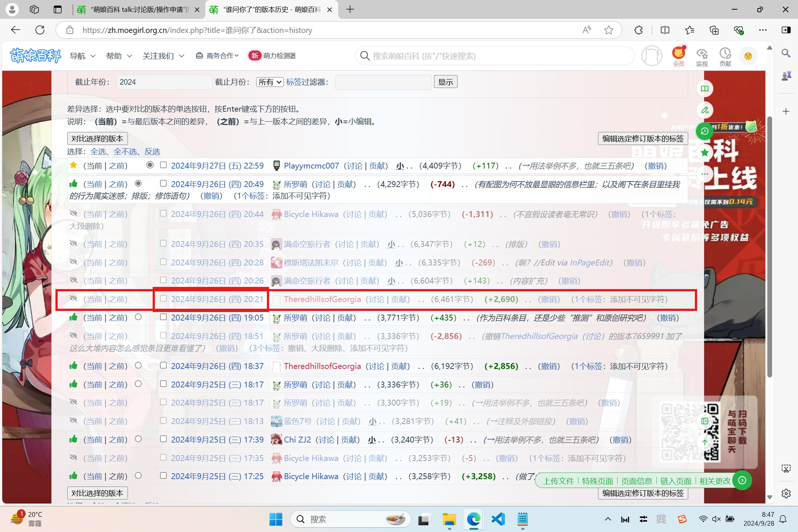Click the 会员 membership icon
The image size is (798, 532).
[x=678, y=53]
